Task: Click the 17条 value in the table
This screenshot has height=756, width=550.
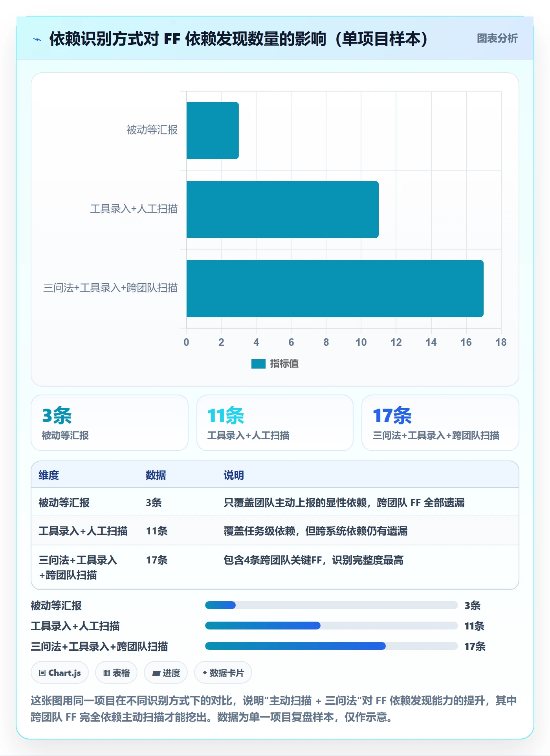Action: [157, 560]
